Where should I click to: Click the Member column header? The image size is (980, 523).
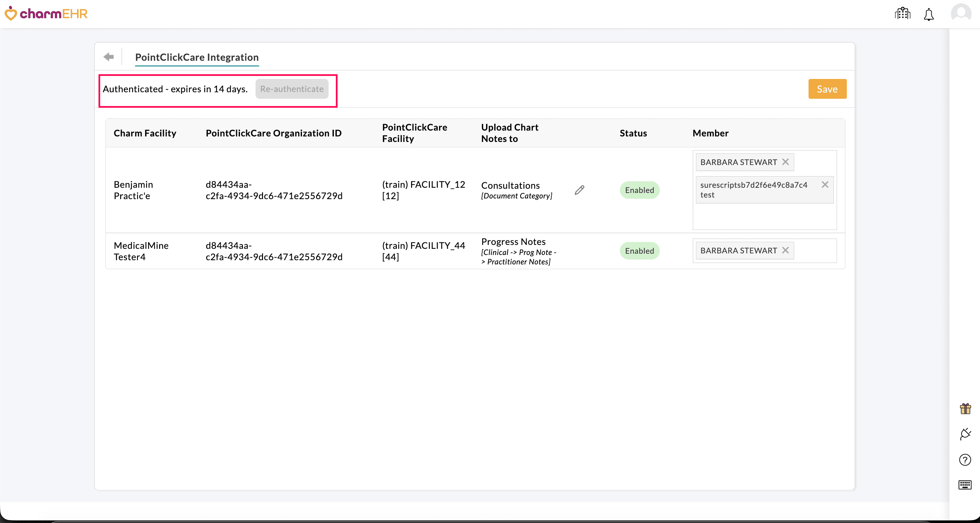tap(711, 133)
